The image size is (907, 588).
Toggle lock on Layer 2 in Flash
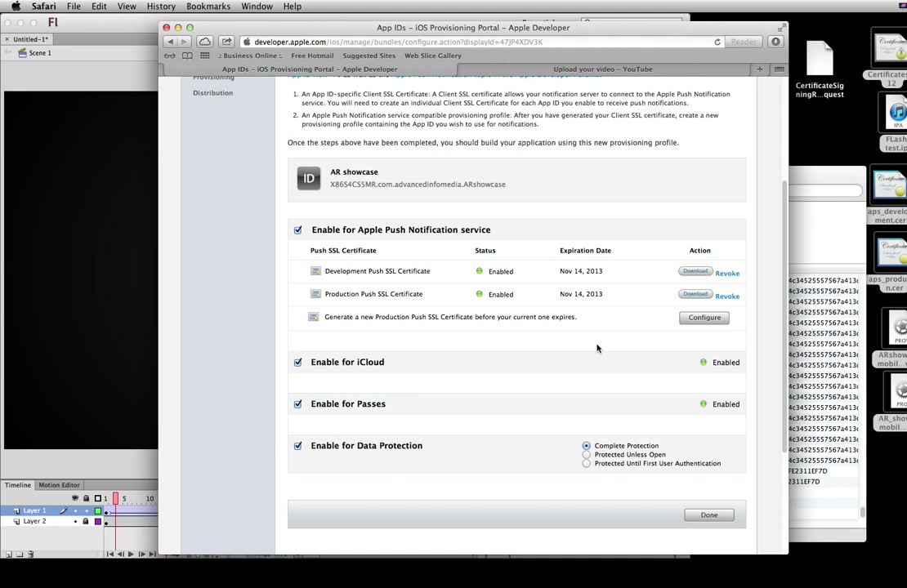click(86, 521)
